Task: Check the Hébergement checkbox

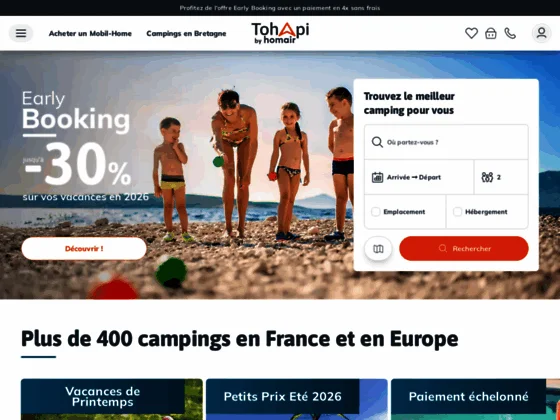Action: click(x=457, y=212)
